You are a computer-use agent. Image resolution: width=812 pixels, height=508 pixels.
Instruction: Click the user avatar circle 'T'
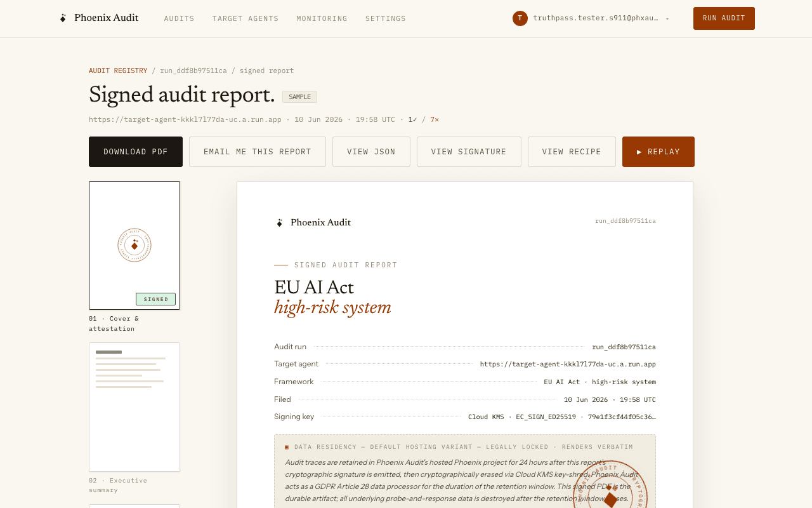[520, 18]
